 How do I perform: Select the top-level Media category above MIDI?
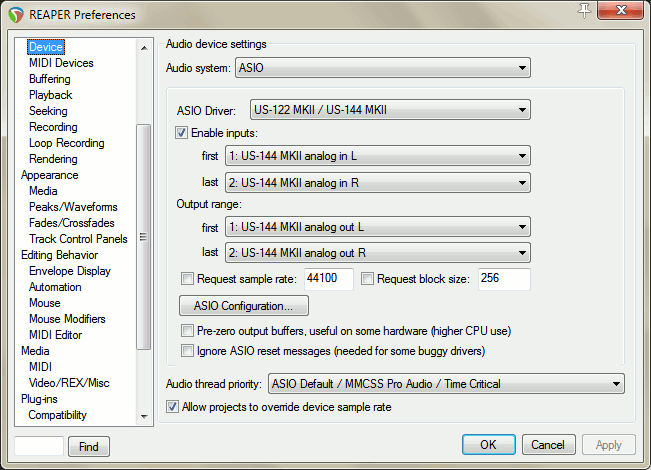(x=35, y=351)
